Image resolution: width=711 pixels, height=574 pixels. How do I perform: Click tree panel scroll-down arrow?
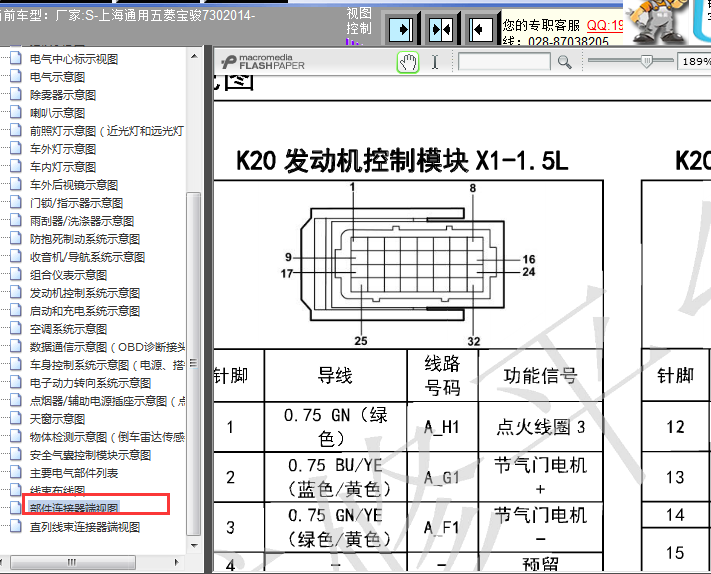click(194, 545)
